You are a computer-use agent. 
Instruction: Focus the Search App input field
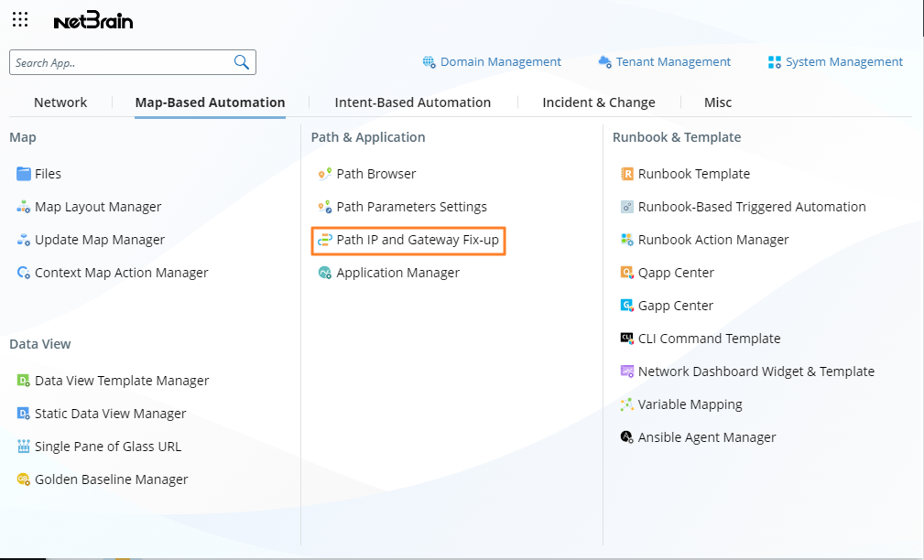(119, 62)
